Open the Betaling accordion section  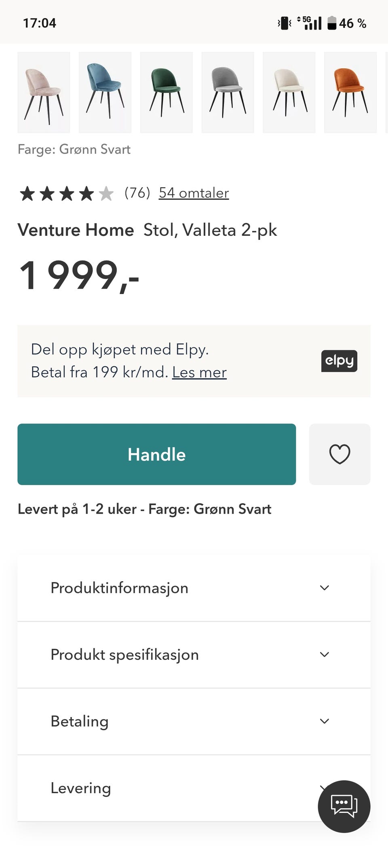point(194,721)
